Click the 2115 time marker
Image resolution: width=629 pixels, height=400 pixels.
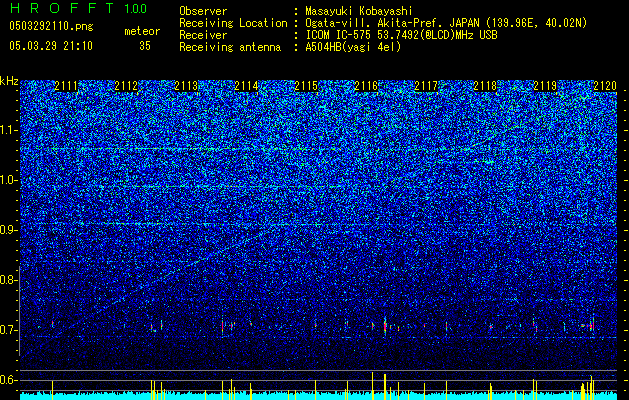pos(306,86)
